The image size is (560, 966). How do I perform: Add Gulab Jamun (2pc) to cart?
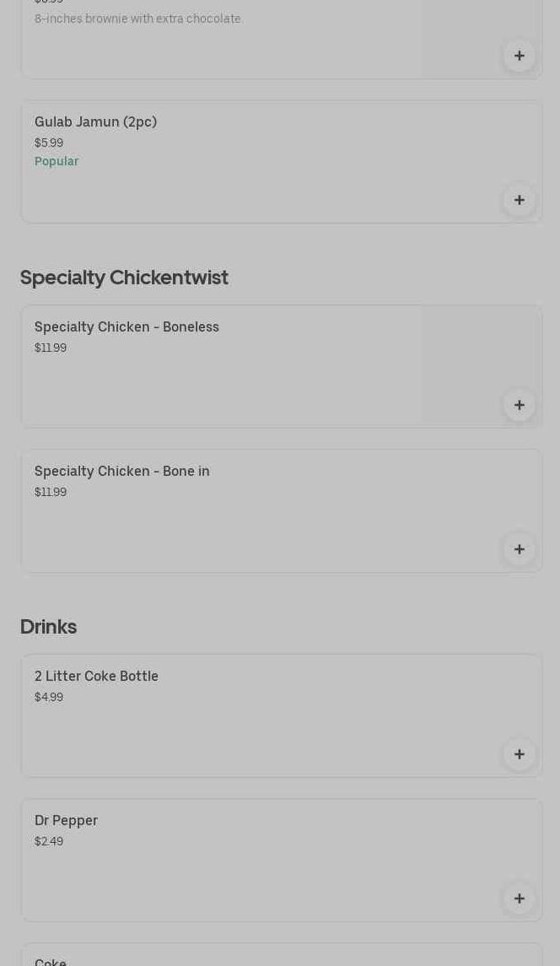click(x=520, y=200)
